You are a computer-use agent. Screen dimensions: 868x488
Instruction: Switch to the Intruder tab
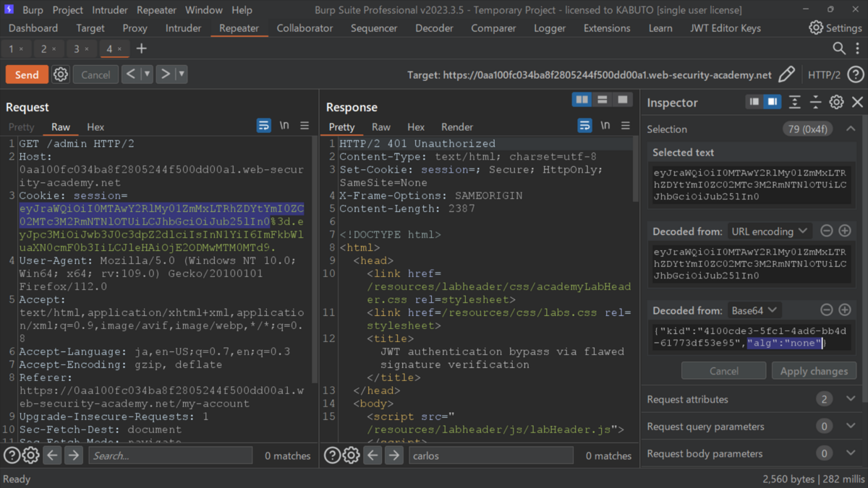point(183,28)
